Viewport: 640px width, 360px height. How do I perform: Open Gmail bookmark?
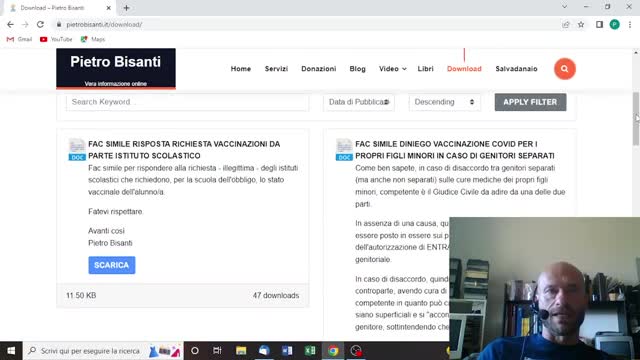[19, 39]
